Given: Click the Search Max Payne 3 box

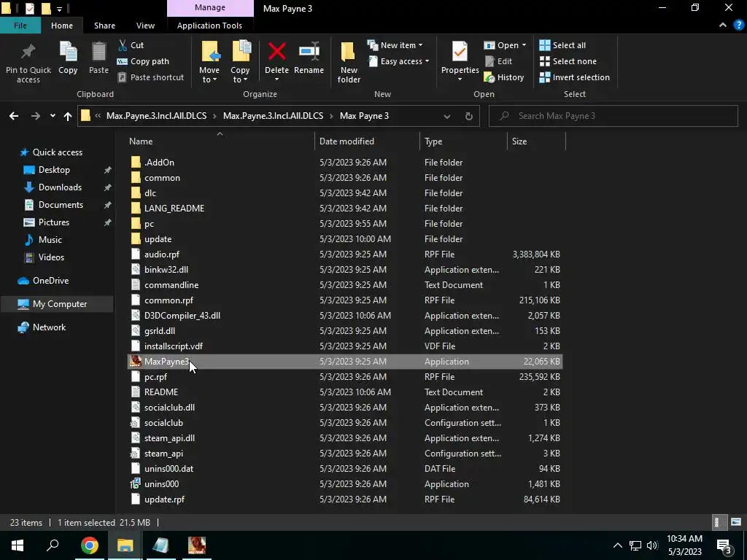Looking at the screenshot, I should [613, 116].
